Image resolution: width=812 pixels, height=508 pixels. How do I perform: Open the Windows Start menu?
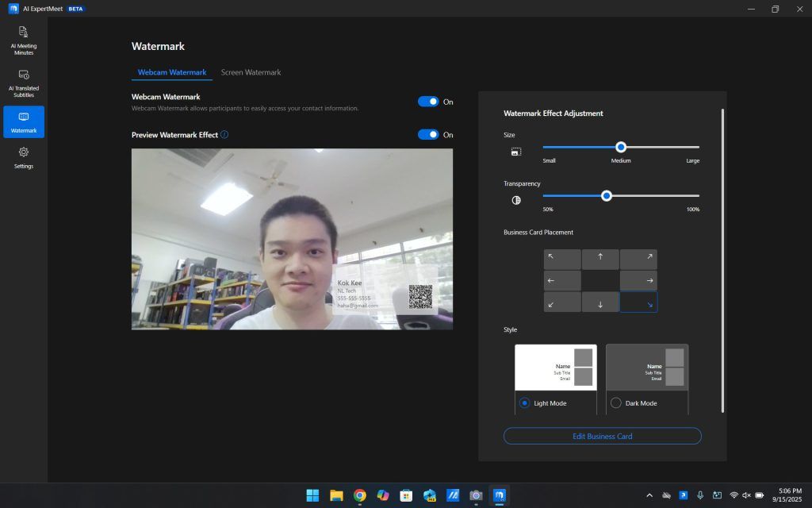312,495
